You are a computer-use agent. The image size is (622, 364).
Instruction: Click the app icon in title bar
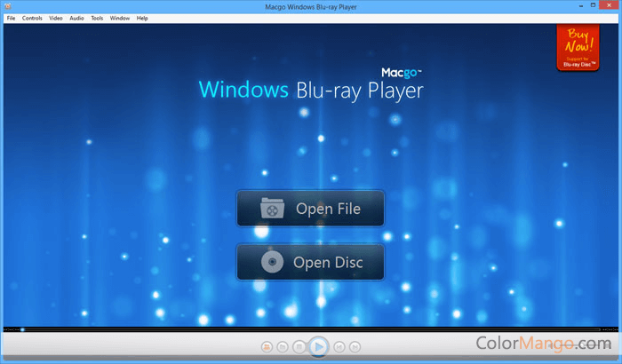7,6
